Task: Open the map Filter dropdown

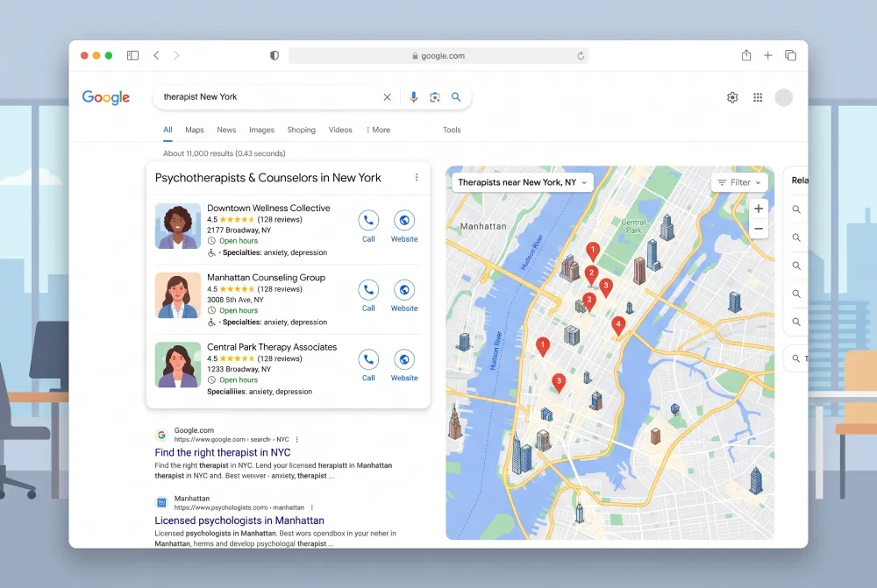Action: [739, 182]
